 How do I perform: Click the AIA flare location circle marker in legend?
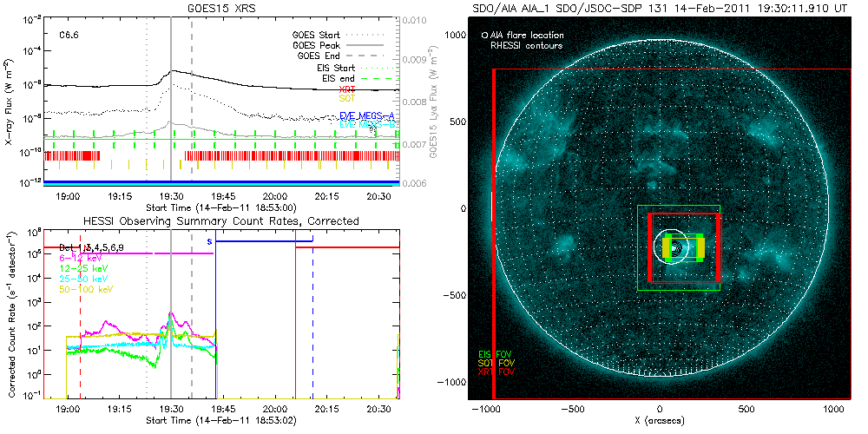coord(483,36)
